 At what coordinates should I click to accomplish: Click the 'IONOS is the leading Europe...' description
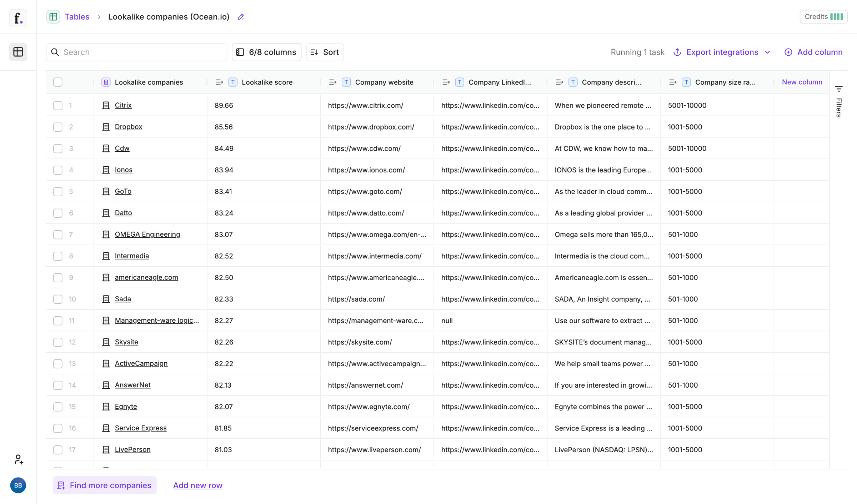(x=603, y=170)
